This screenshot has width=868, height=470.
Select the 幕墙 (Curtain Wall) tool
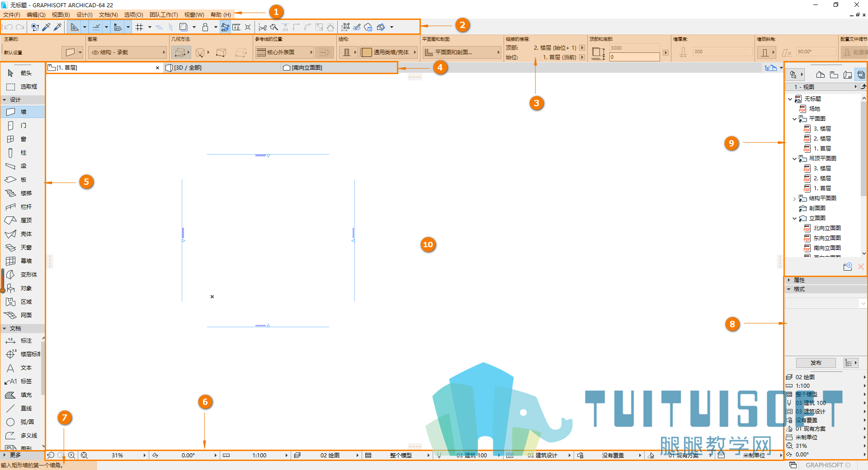23,261
